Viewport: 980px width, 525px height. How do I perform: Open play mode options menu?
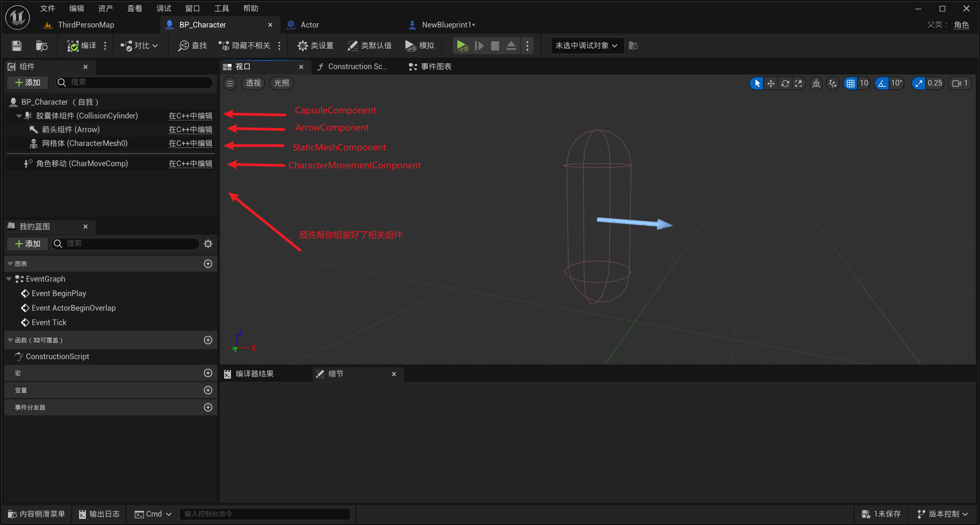(x=528, y=46)
